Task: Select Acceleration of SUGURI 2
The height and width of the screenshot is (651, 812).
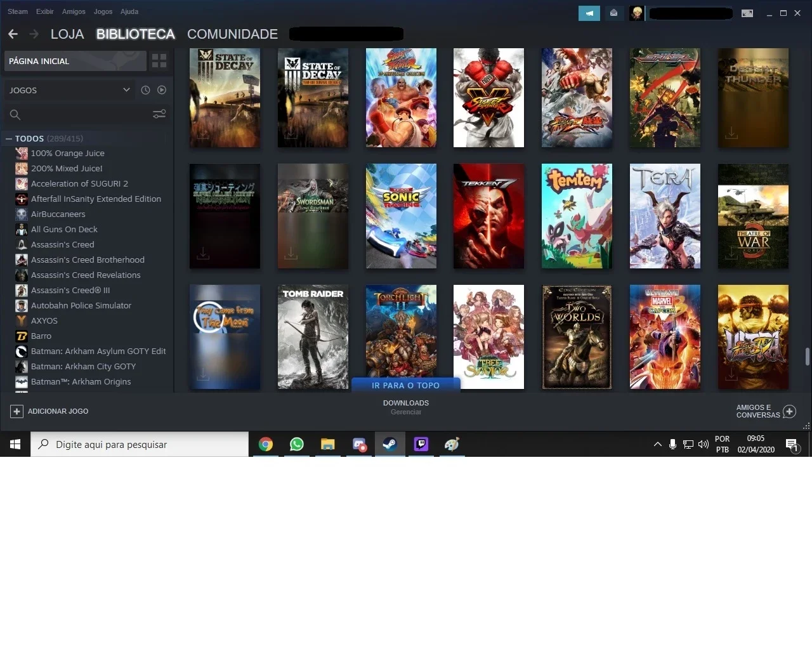Action: [x=79, y=183]
